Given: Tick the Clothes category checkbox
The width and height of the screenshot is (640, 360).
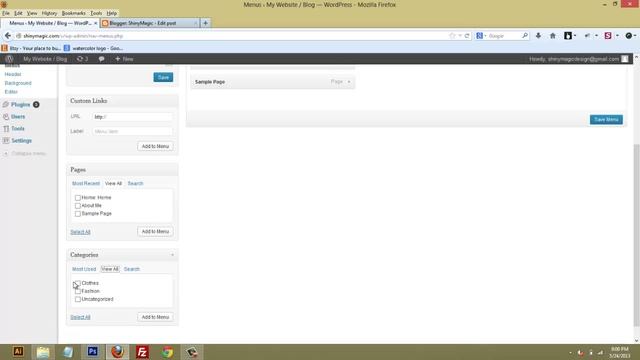Looking at the screenshot, I should pos(78,283).
